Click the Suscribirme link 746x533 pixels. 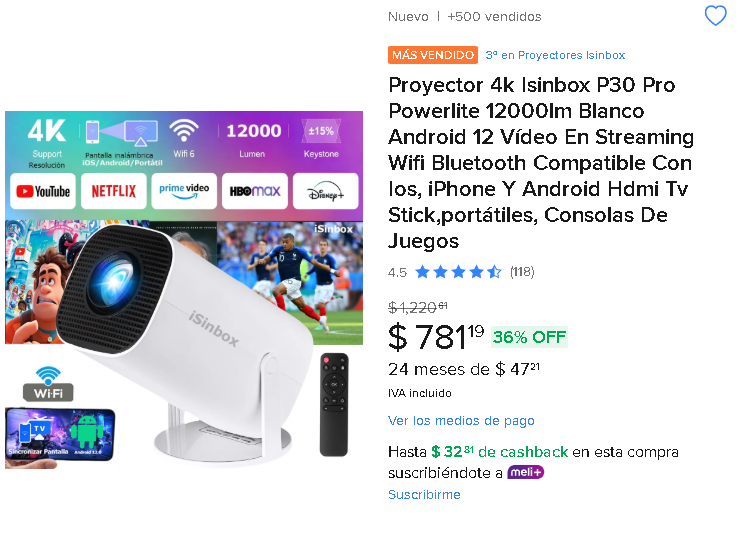[424, 494]
